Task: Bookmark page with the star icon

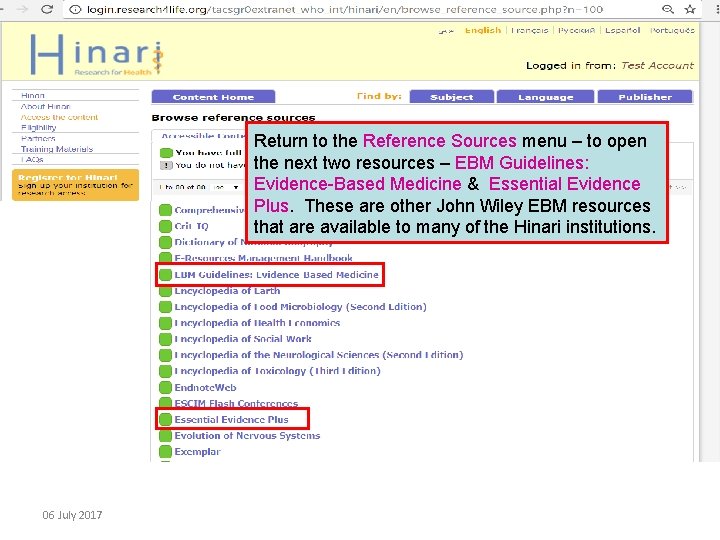Action: pos(689,9)
